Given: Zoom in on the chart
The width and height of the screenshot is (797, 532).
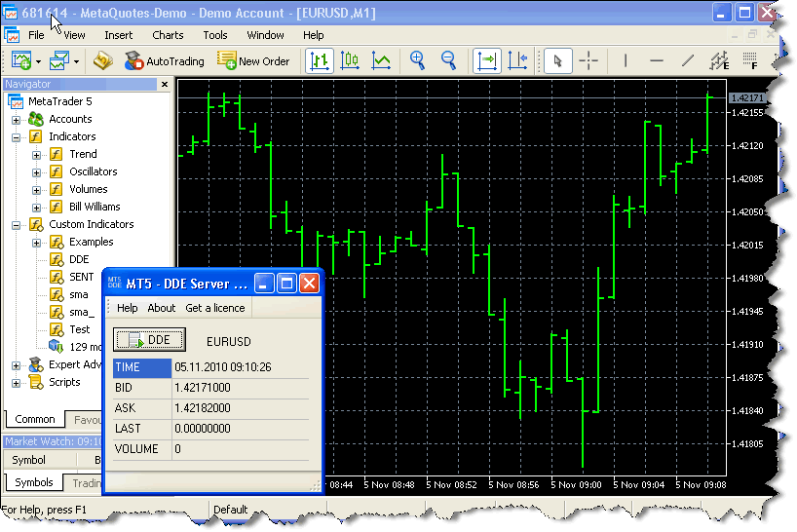Looking at the screenshot, I should tap(418, 61).
